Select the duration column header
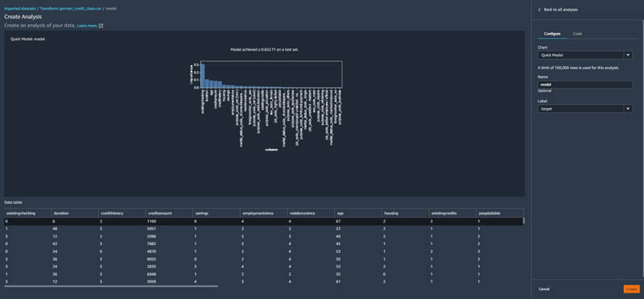644x299 pixels. [x=75, y=214]
